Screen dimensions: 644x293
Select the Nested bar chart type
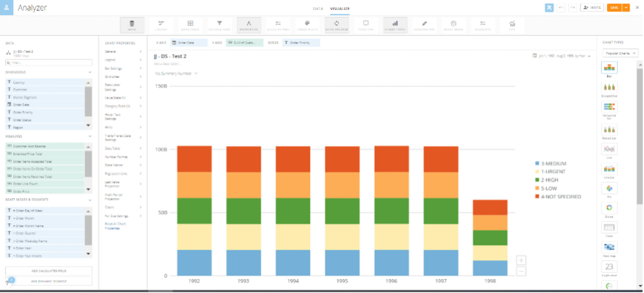(609, 130)
